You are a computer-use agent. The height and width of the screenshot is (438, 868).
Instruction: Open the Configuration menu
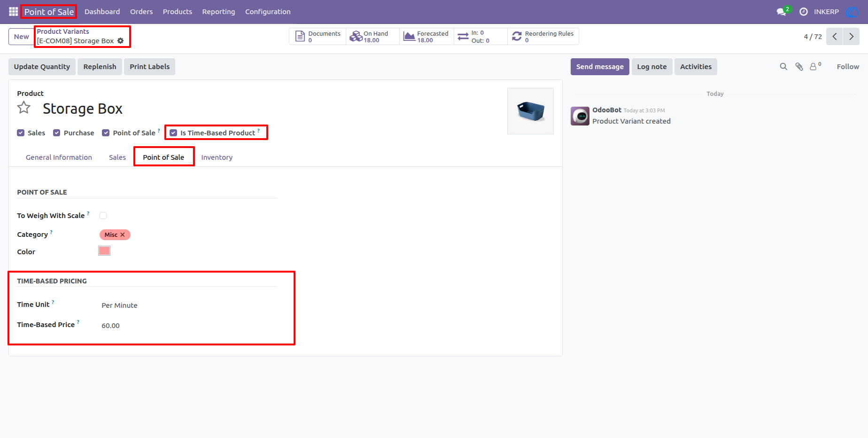(268, 12)
